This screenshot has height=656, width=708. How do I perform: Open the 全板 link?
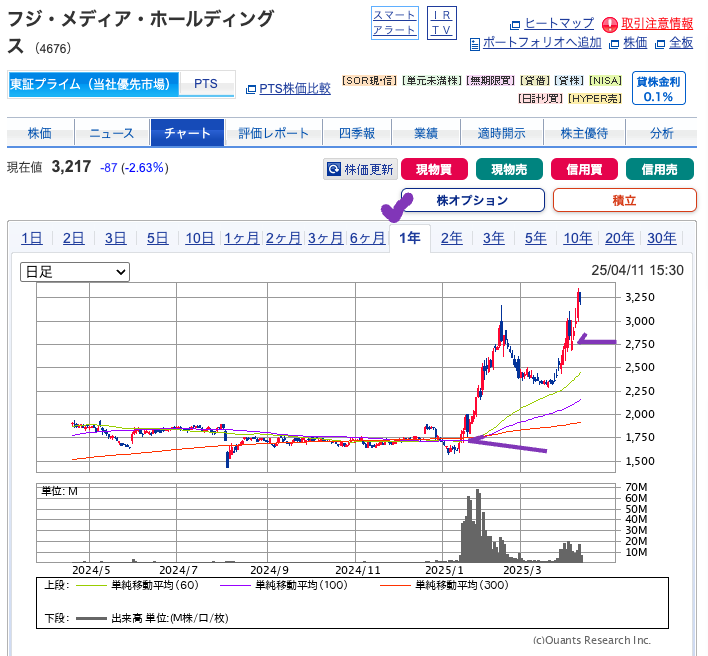(681, 43)
